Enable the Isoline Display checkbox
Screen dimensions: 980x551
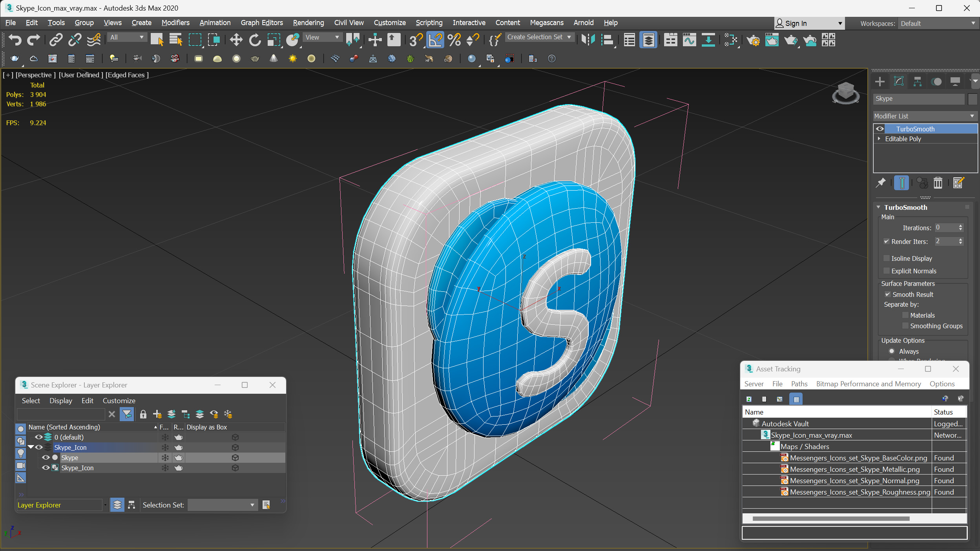point(886,258)
